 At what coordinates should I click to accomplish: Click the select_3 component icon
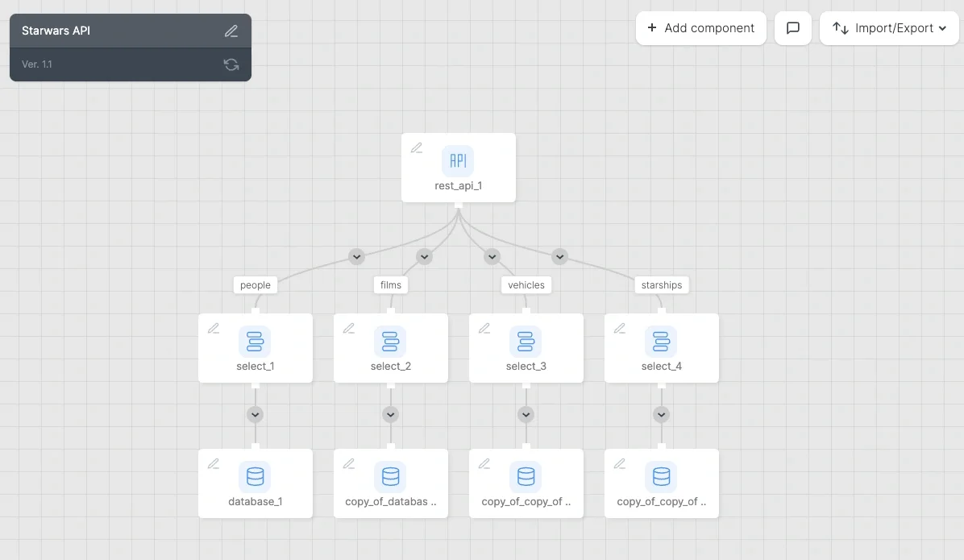pos(526,341)
